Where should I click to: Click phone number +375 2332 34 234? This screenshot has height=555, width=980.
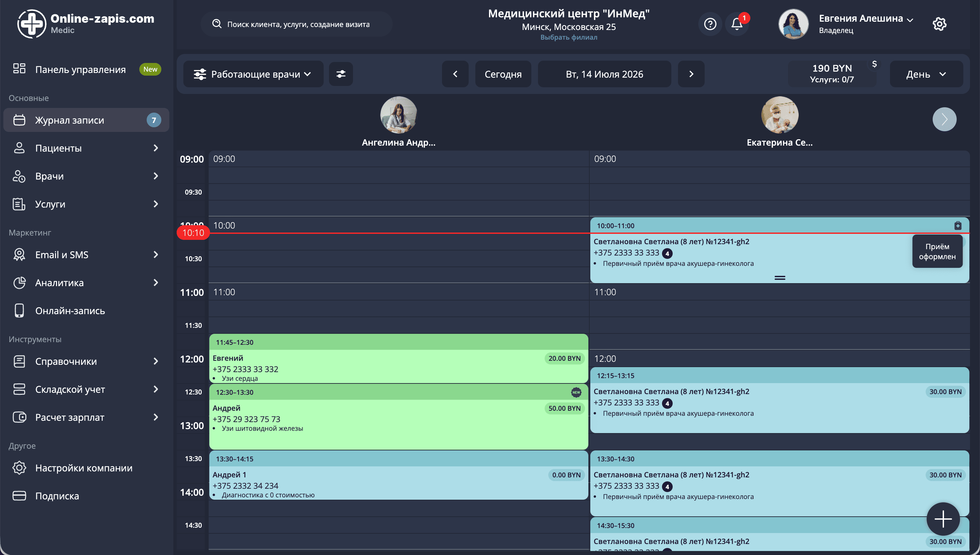(x=245, y=486)
